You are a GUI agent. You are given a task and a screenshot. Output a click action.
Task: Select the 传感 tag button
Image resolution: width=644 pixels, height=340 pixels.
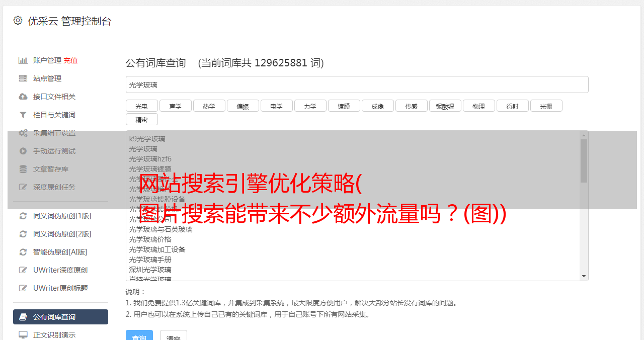(x=411, y=106)
